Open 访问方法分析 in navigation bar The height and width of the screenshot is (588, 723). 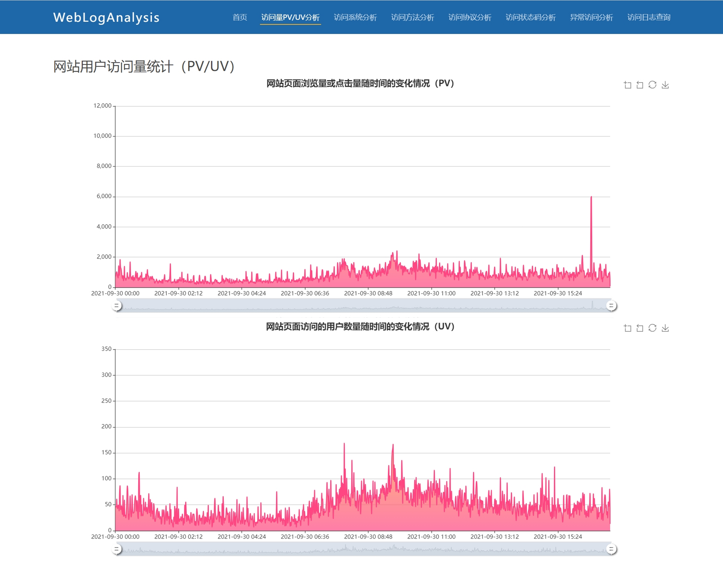tap(412, 17)
